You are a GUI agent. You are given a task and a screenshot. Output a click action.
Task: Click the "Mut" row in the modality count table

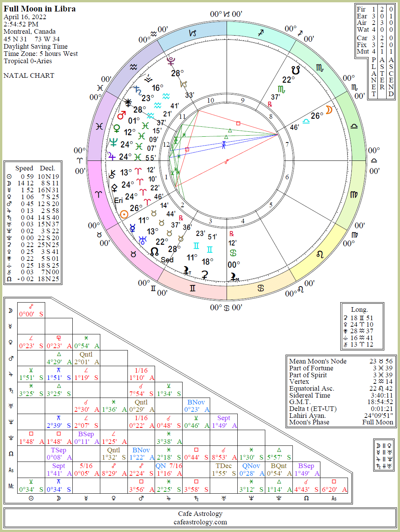(375, 51)
